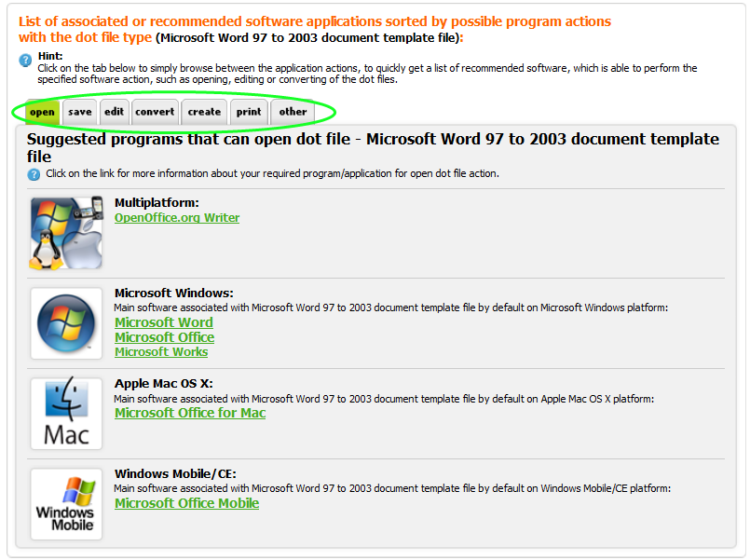Follow the Microsoft Office Mobile link
Image resolution: width=750 pixels, height=560 pixels.
pyautogui.click(x=186, y=503)
